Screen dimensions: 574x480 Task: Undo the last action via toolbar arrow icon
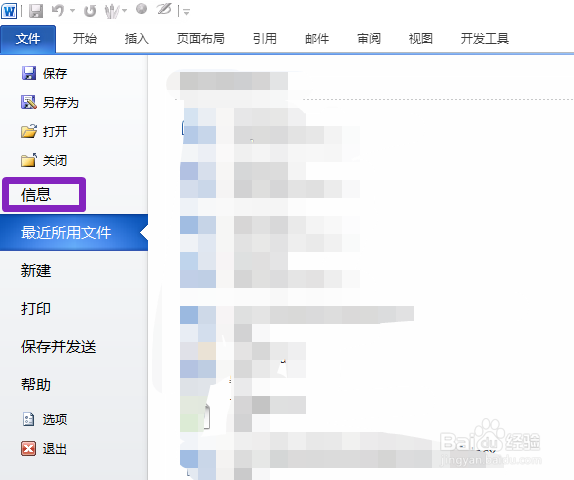pyautogui.click(x=58, y=10)
